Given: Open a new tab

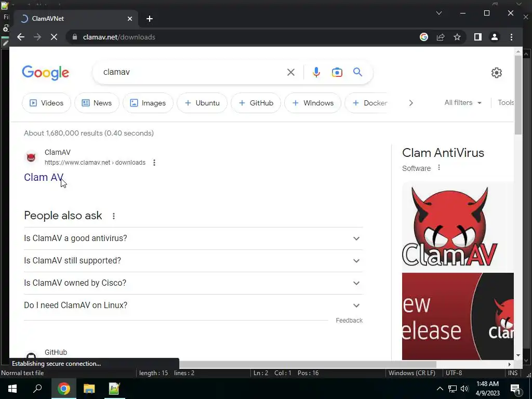Looking at the screenshot, I should (150, 19).
